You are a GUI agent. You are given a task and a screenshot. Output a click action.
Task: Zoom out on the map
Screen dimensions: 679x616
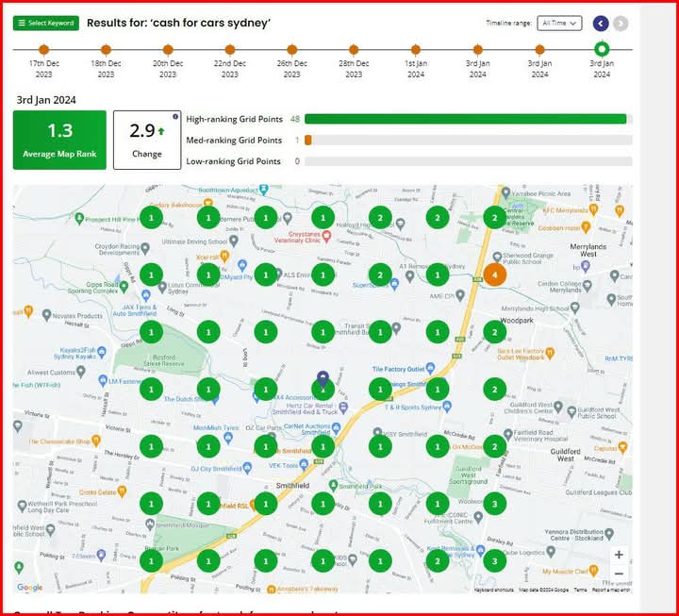click(x=618, y=574)
